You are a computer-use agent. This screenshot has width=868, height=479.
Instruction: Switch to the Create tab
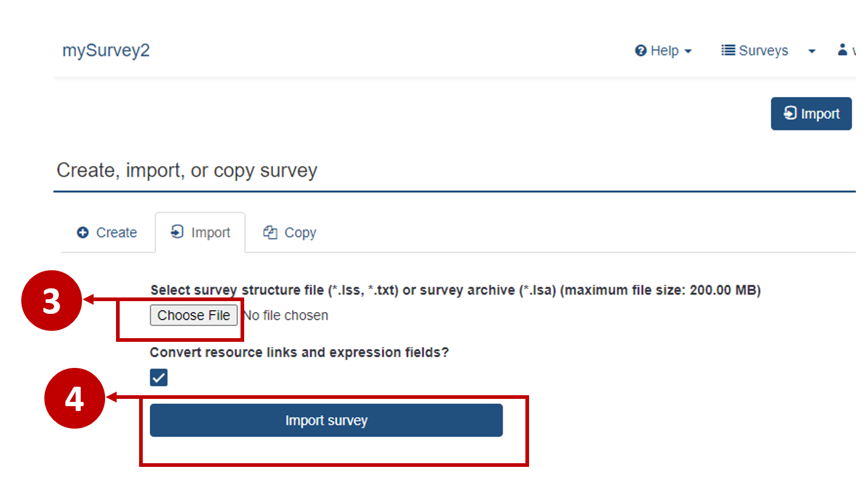pyautogui.click(x=107, y=232)
